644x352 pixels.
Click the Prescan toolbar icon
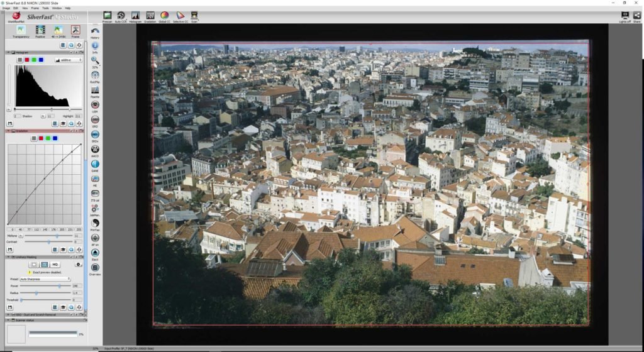tap(107, 16)
